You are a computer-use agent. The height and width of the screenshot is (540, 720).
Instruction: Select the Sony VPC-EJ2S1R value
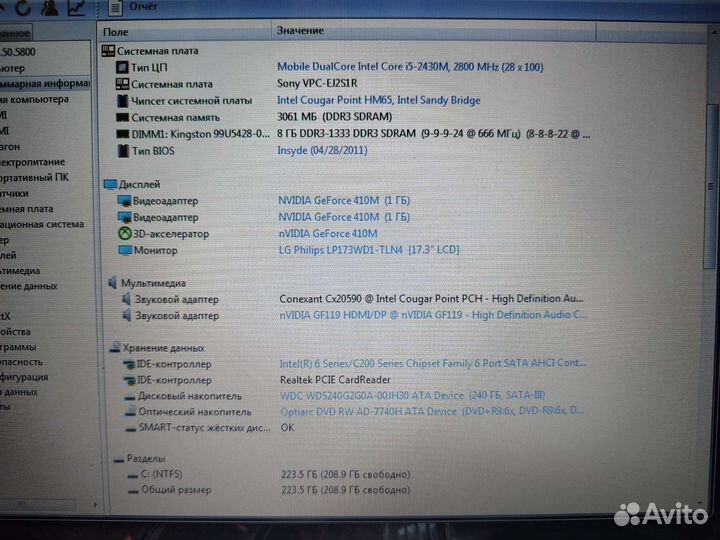pos(317,84)
